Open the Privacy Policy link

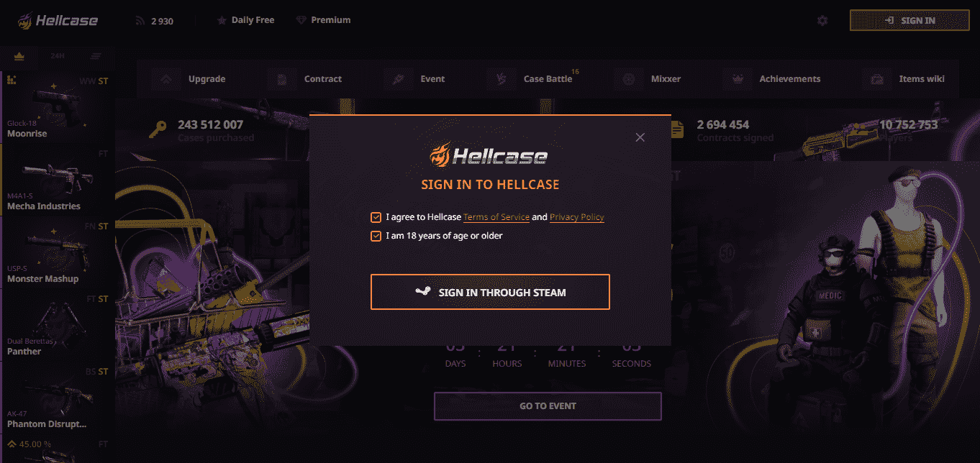click(577, 217)
